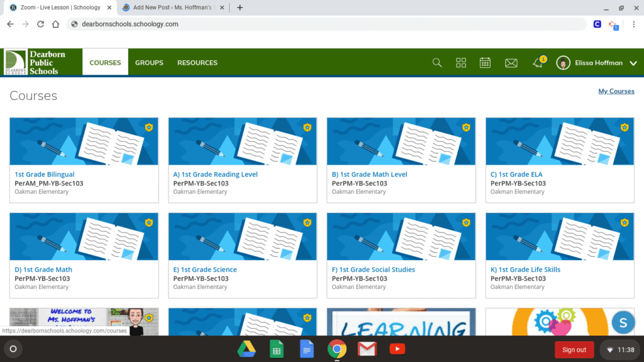This screenshot has width=644, height=362.
Task: Open the RESOURCES menu
Action: tap(197, 63)
